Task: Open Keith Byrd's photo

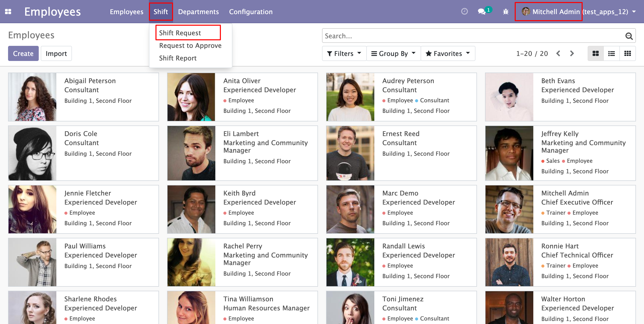Action: coord(191,209)
